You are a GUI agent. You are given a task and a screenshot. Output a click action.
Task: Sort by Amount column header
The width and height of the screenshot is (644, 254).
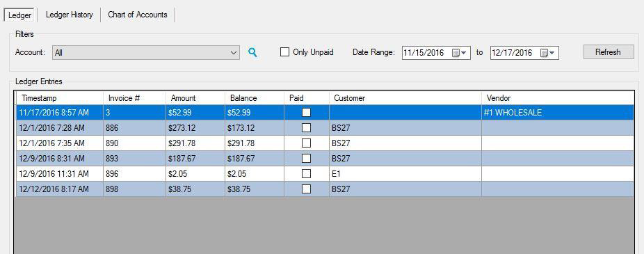coord(195,98)
